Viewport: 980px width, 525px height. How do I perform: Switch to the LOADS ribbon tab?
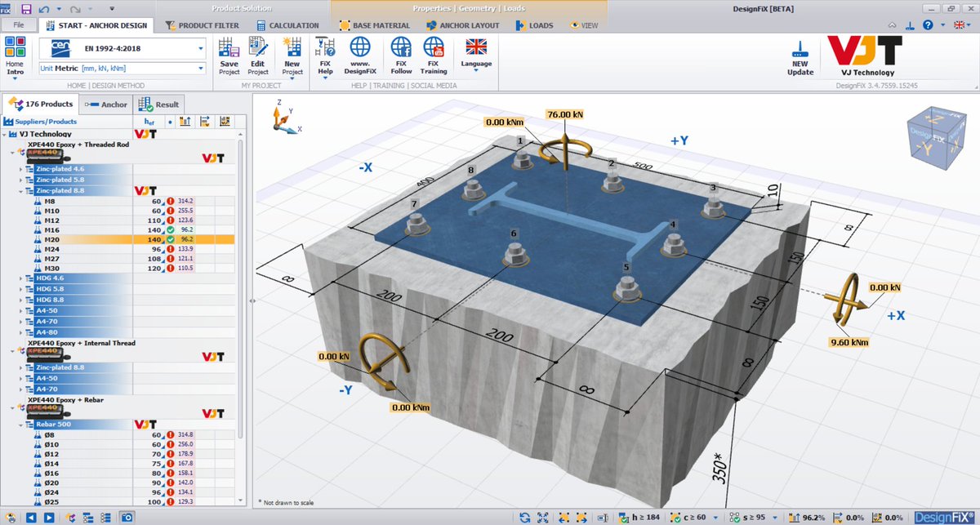(535, 25)
